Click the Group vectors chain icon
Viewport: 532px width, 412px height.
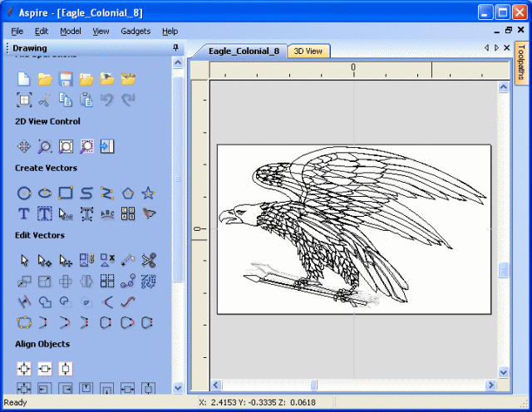click(x=86, y=261)
